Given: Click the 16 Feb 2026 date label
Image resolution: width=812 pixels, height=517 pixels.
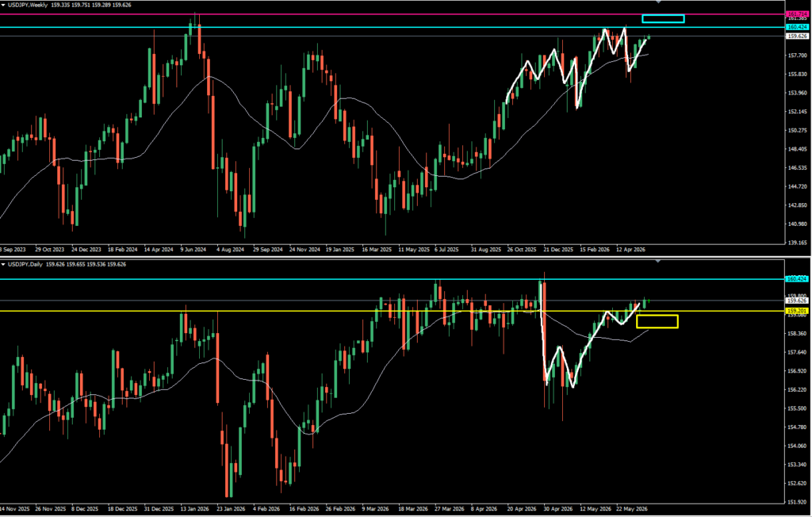Looking at the screenshot, I should [x=304, y=509].
